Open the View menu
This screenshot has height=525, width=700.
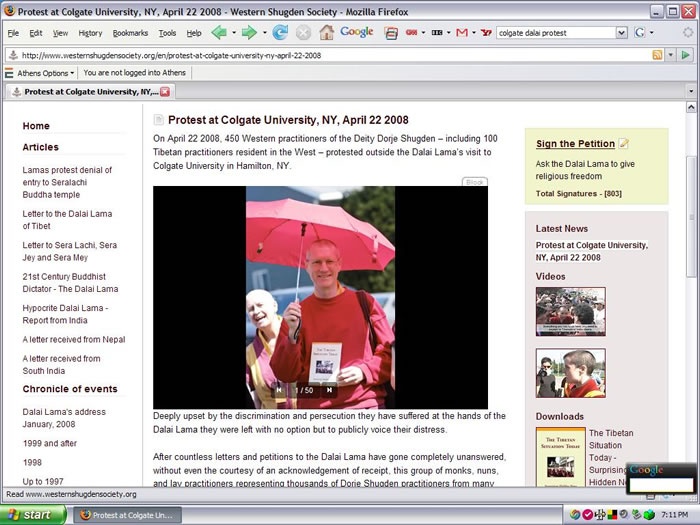[x=60, y=33]
